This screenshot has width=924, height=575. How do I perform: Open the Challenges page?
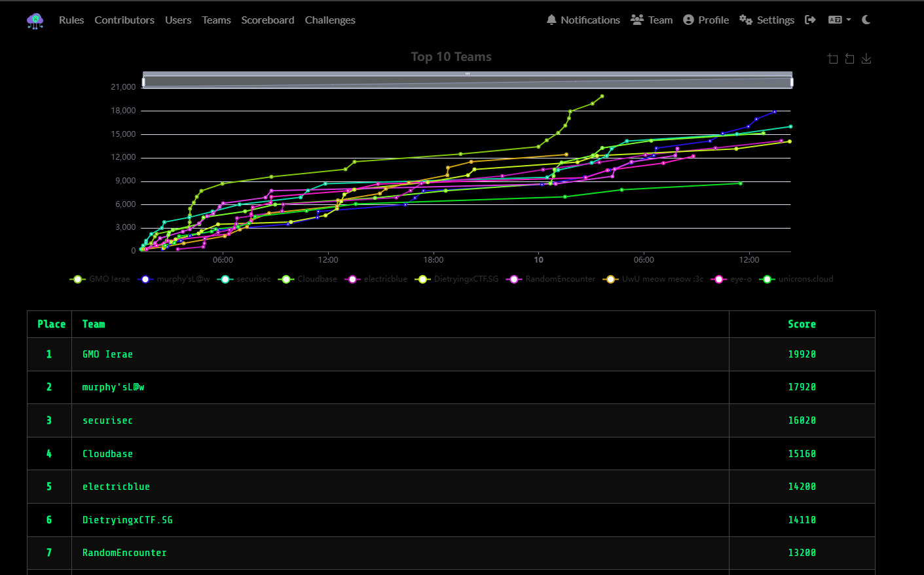[330, 20]
